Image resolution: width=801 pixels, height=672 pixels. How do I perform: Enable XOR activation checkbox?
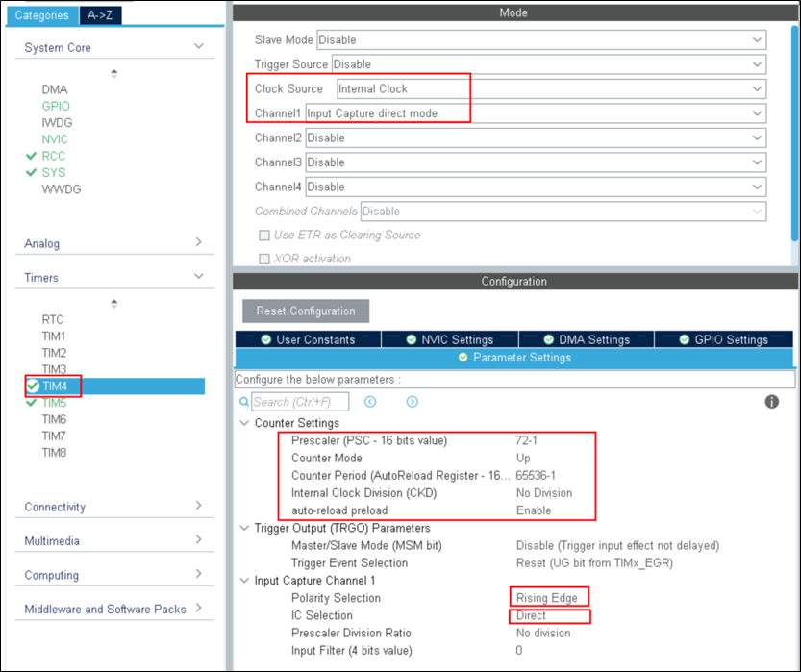coord(263,259)
